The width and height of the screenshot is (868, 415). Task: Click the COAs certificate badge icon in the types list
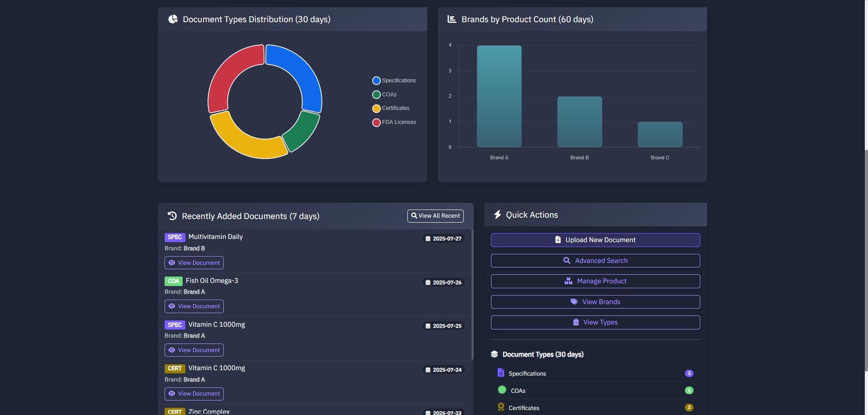(x=502, y=390)
